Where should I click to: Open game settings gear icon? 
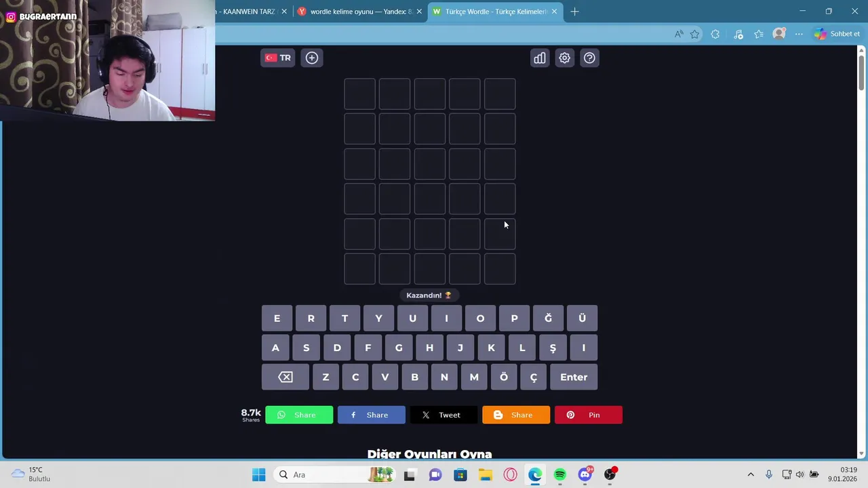[564, 58]
